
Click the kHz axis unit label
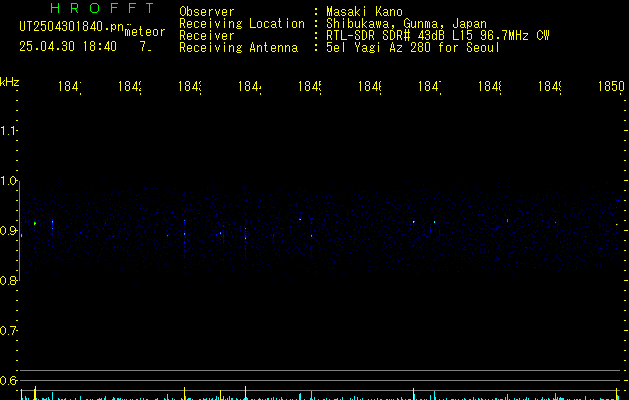coord(10,82)
